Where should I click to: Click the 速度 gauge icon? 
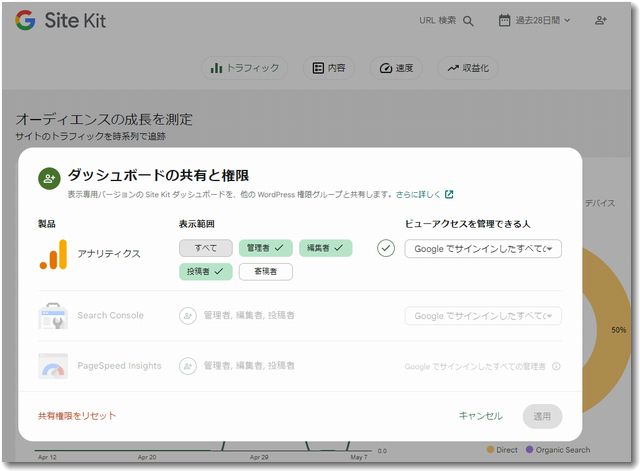pos(386,68)
